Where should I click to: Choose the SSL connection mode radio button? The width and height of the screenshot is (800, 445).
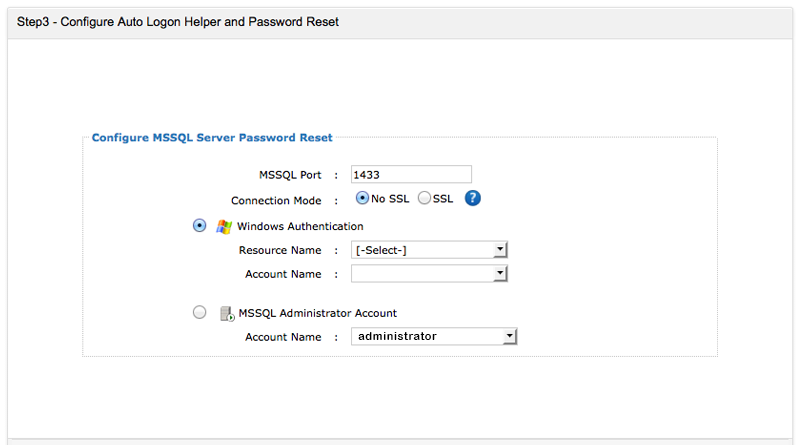coord(424,198)
